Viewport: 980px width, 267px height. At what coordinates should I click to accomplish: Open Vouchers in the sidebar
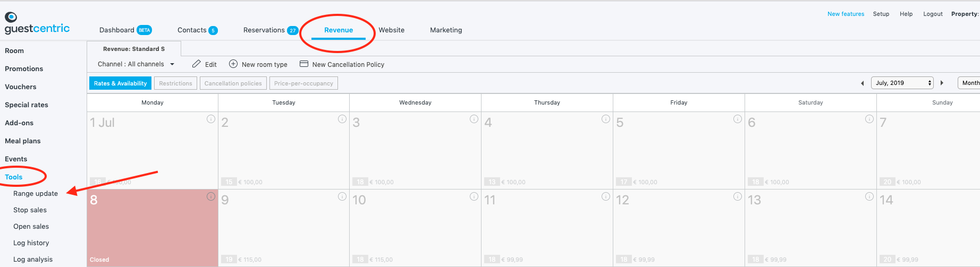pos(21,87)
